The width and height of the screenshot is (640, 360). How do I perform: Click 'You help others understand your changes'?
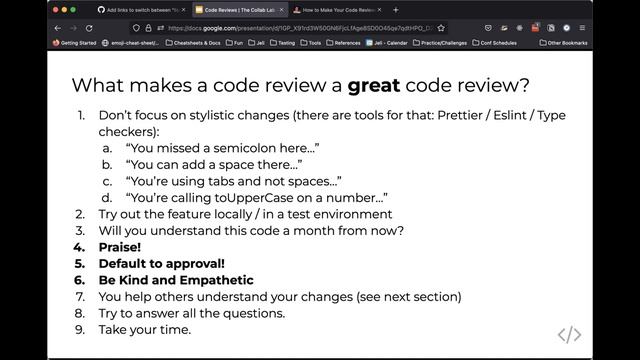[x=280, y=297]
